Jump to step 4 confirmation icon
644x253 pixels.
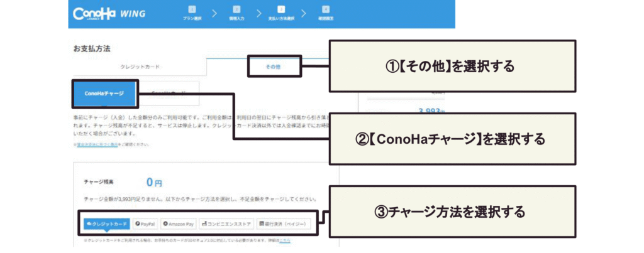(x=325, y=9)
